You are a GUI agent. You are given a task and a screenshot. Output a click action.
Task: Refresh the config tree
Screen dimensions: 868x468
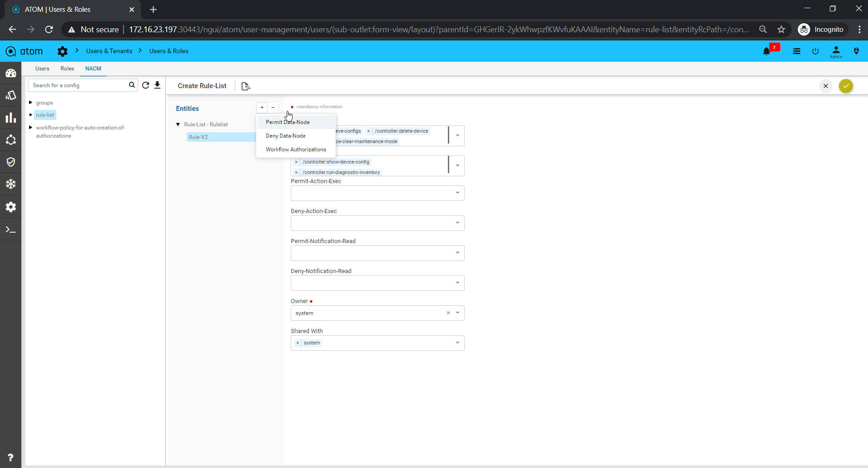pos(146,85)
